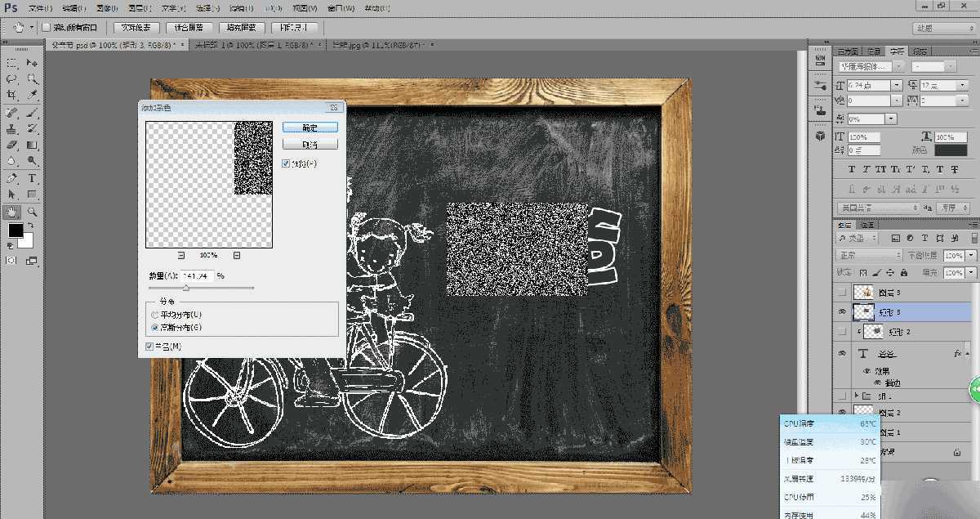Click the 取消 (Cancel) button
This screenshot has height=519, width=980.
[x=310, y=145]
